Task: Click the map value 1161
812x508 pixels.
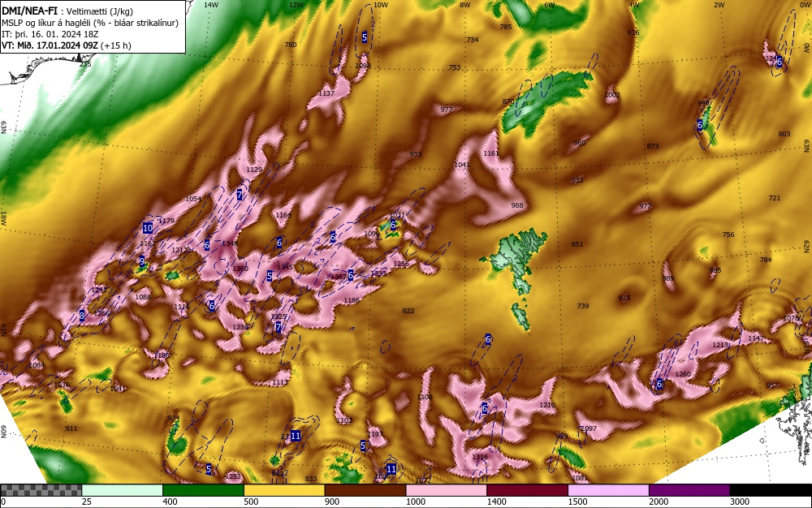Action: click(490, 153)
